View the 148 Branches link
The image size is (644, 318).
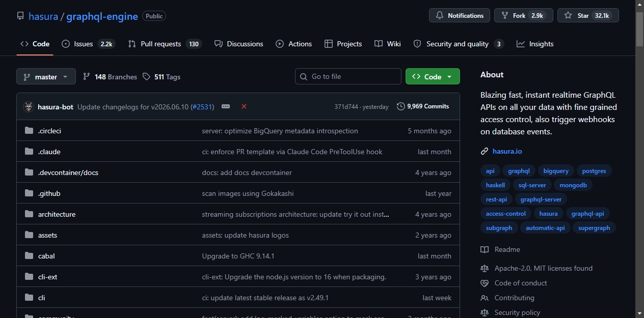coord(110,77)
